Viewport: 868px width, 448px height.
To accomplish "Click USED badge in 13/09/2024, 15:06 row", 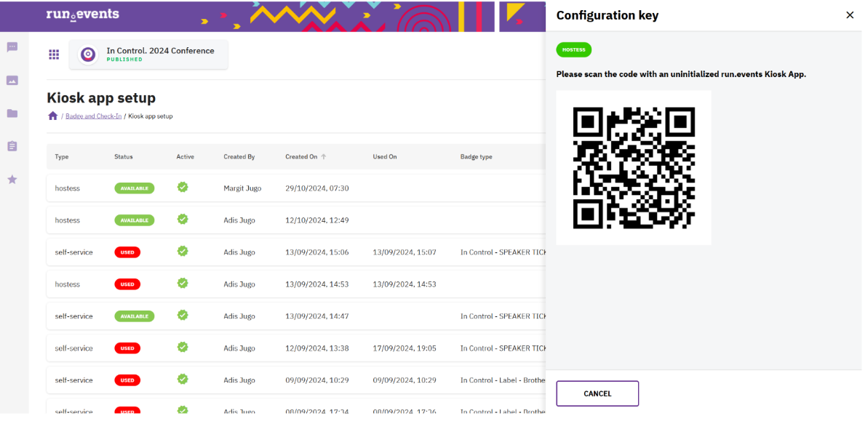I will [127, 252].
